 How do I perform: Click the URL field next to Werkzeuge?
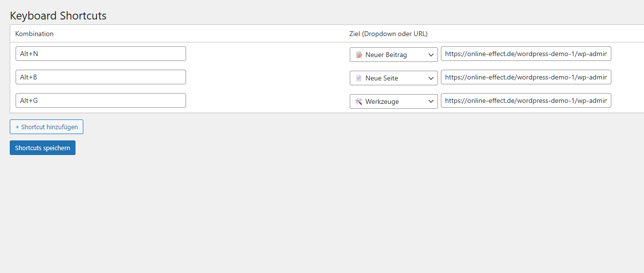(x=526, y=100)
